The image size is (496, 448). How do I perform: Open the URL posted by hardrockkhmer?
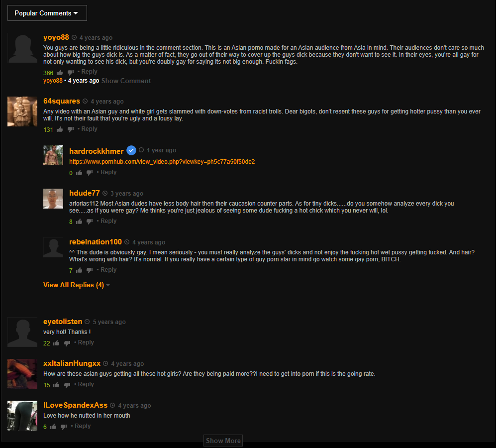click(162, 162)
